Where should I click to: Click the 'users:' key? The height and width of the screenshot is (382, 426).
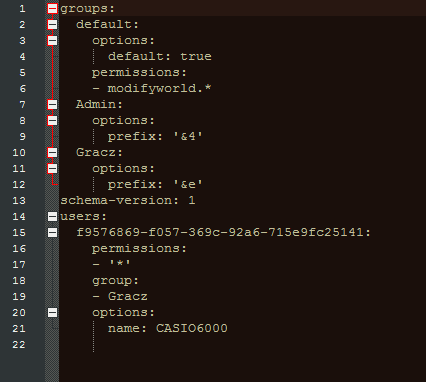tap(83, 217)
